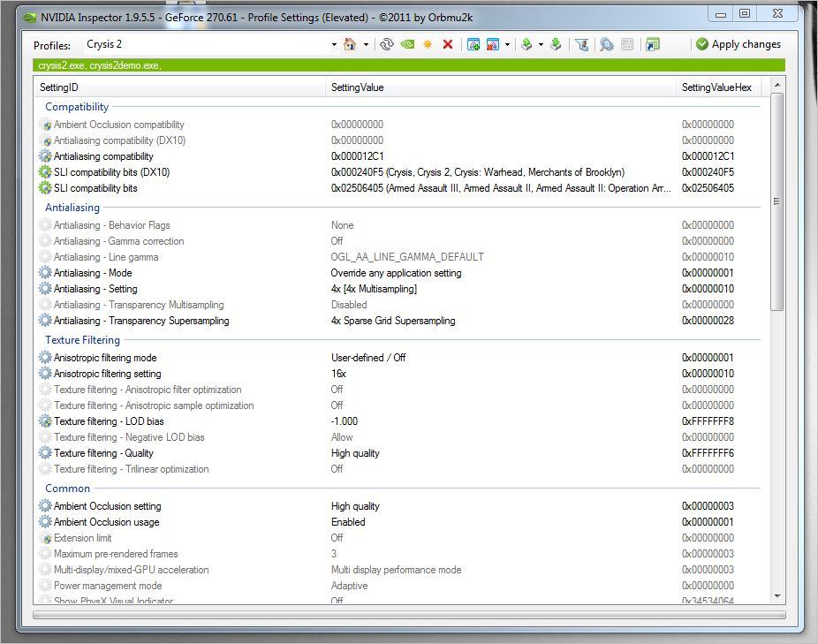818x644 pixels.
Task: Click the hex value 0x000012C1 in hex column
Action: pyautogui.click(x=708, y=156)
